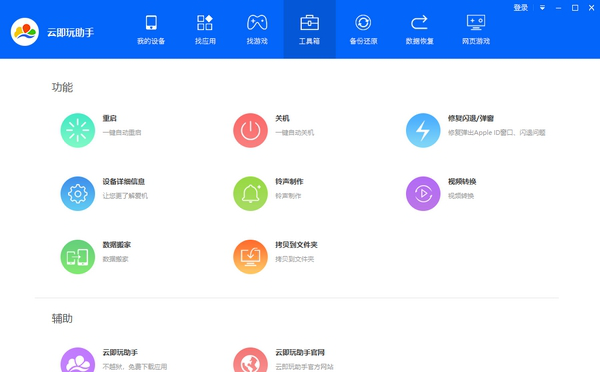Open the 数据搬家 phone transfer icon
Viewport: 600px width, 386px height.
78,257
